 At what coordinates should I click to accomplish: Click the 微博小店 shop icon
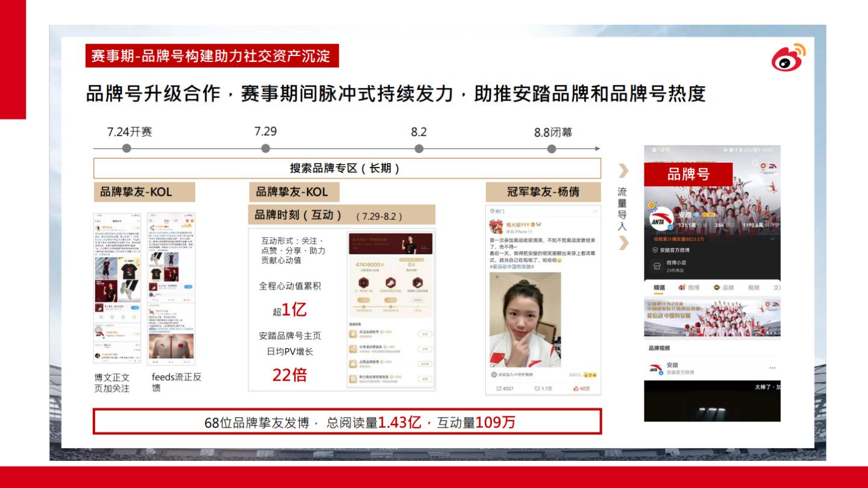pos(657,266)
